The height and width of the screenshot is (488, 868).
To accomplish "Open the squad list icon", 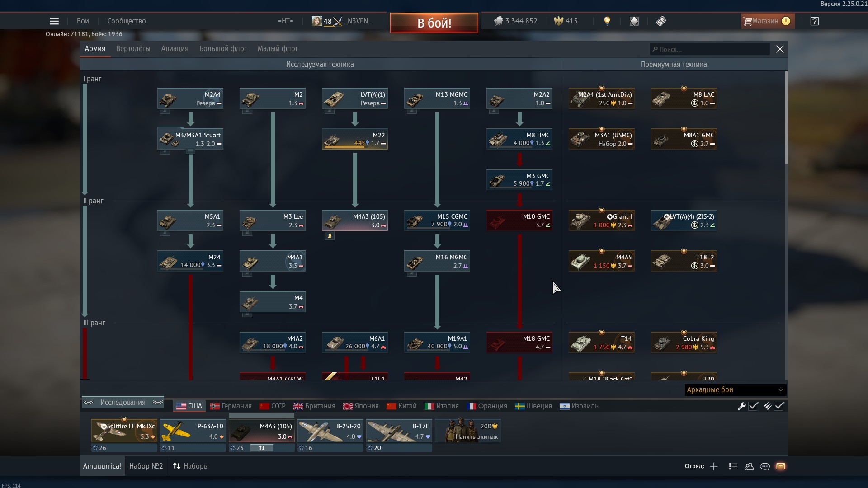I will pyautogui.click(x=733, y=466).
